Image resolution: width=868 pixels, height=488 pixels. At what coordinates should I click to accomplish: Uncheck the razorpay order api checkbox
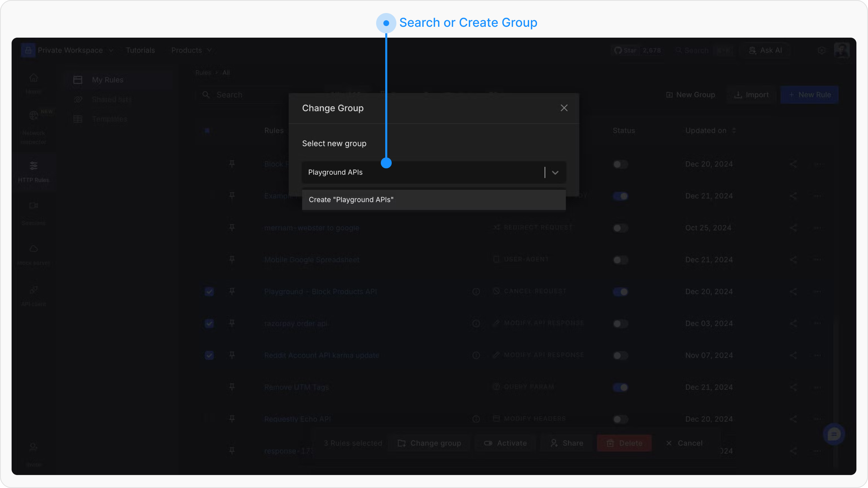point(209,323)
